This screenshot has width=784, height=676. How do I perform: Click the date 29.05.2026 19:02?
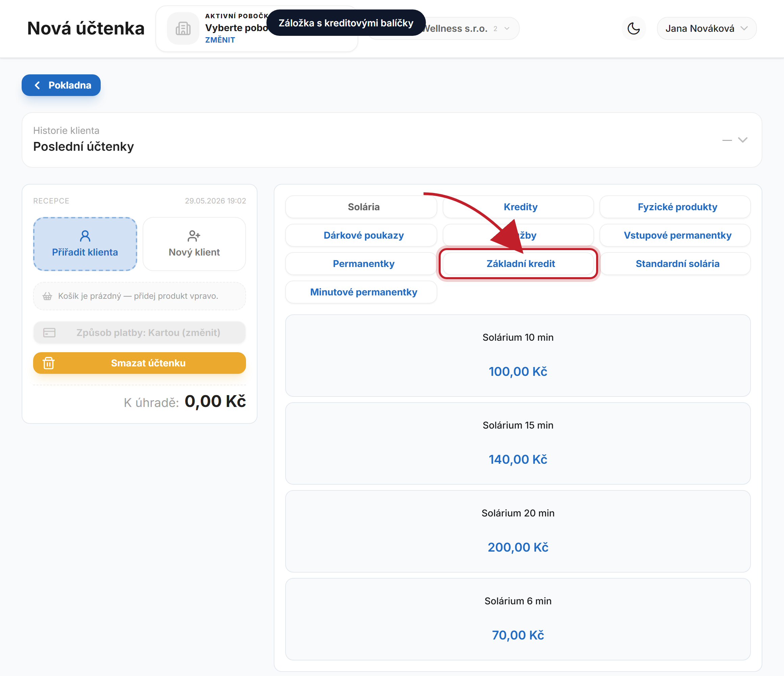point(215,201)
